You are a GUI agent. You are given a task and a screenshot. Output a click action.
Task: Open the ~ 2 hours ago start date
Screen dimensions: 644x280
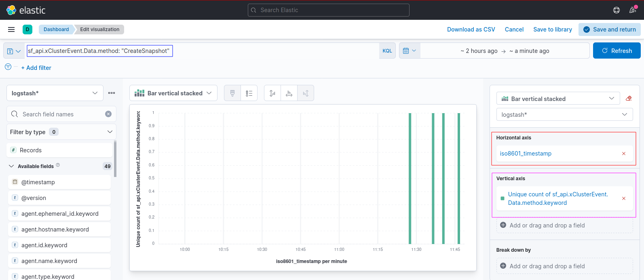[x=479, y=51]
